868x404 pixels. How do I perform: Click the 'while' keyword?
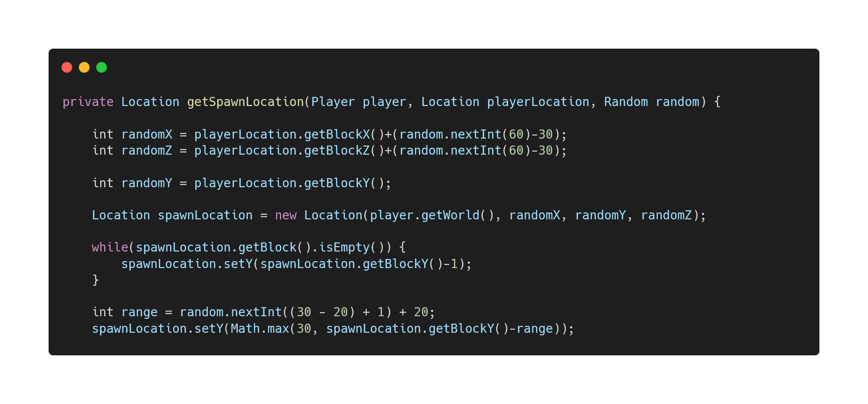point(110,248)
